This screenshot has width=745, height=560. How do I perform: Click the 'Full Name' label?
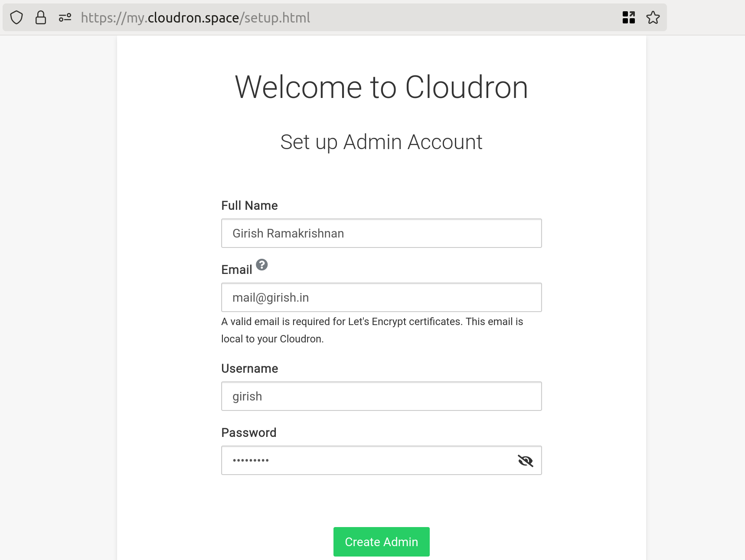(x=249, y=205)
